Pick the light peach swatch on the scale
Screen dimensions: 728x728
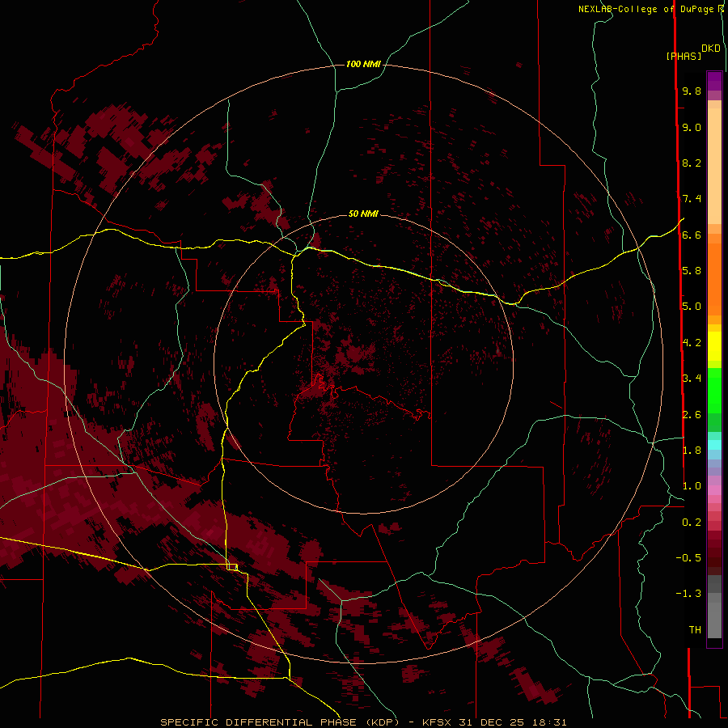pos(714,166)
